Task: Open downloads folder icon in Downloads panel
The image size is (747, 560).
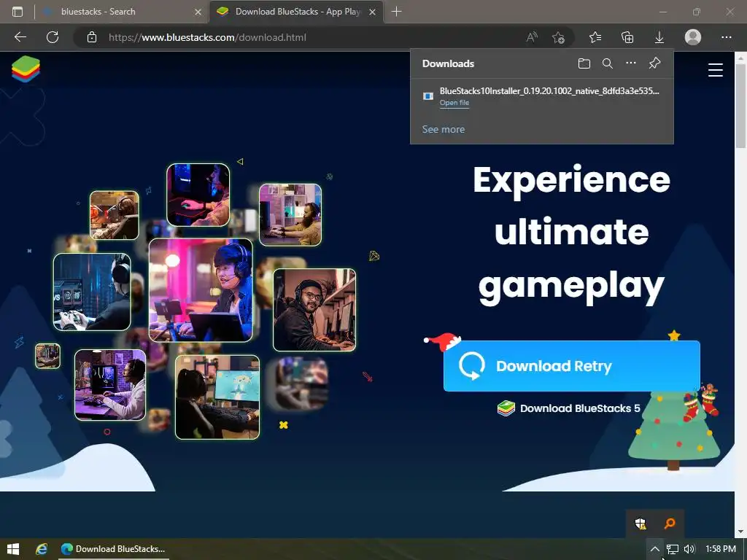Action: coord(584,63)
